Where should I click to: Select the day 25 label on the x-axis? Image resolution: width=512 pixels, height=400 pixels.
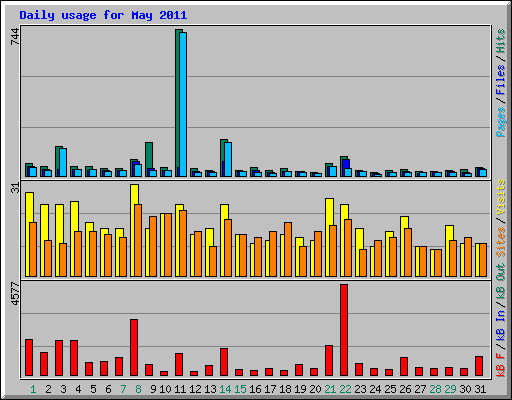click(x=390, y=389)
